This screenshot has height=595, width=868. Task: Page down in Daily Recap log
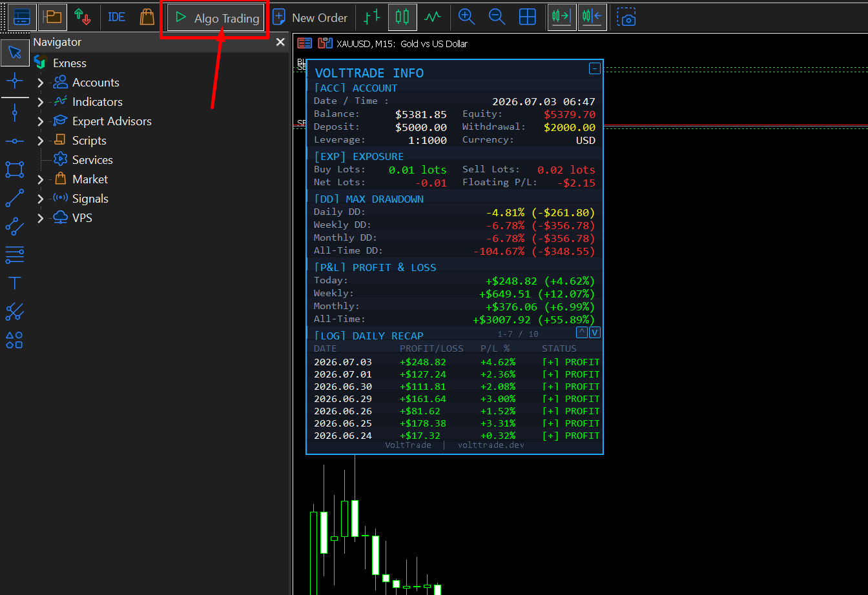pos(595,332)
